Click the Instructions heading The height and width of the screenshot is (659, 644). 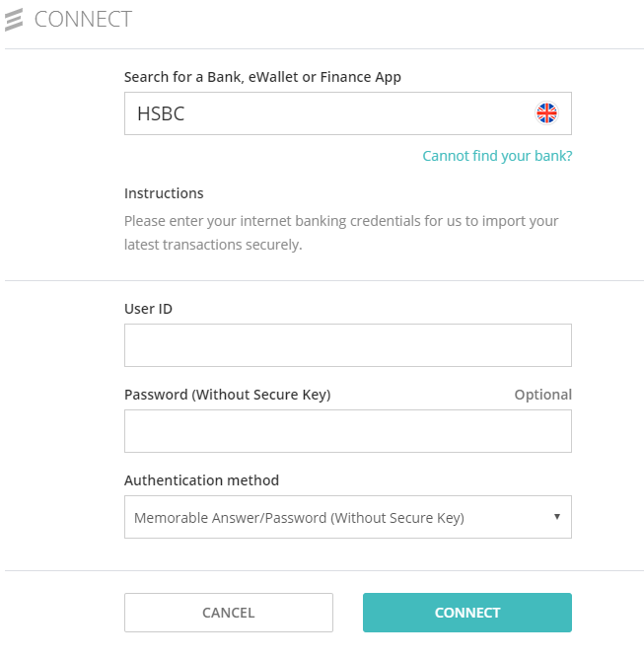(164, 193)
